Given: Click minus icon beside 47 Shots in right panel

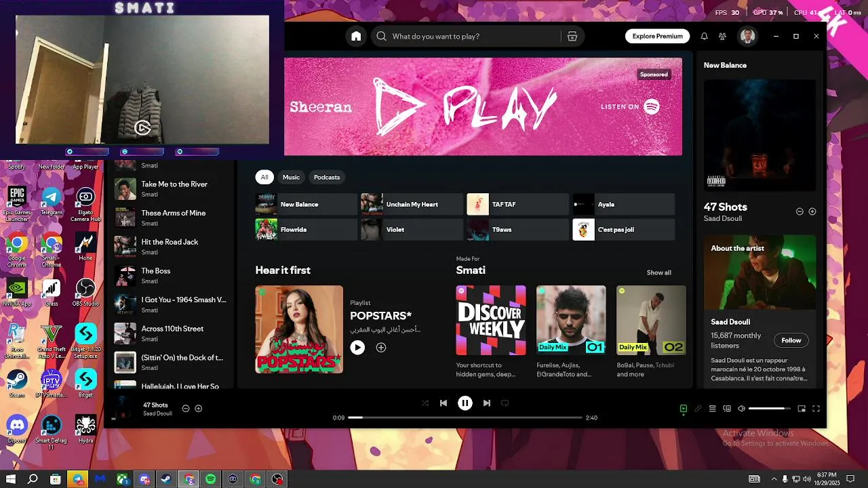Looking at the screenshot, I should tap(800, 211).
